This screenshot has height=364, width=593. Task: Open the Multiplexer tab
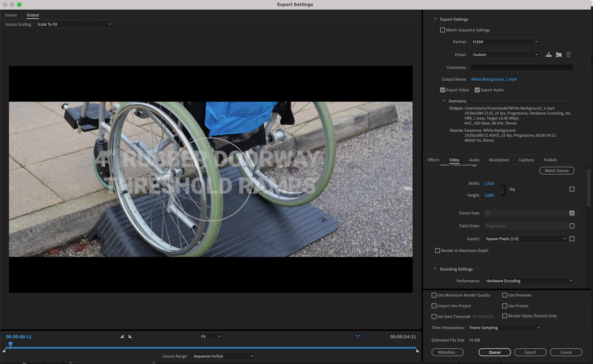(499, 160)
